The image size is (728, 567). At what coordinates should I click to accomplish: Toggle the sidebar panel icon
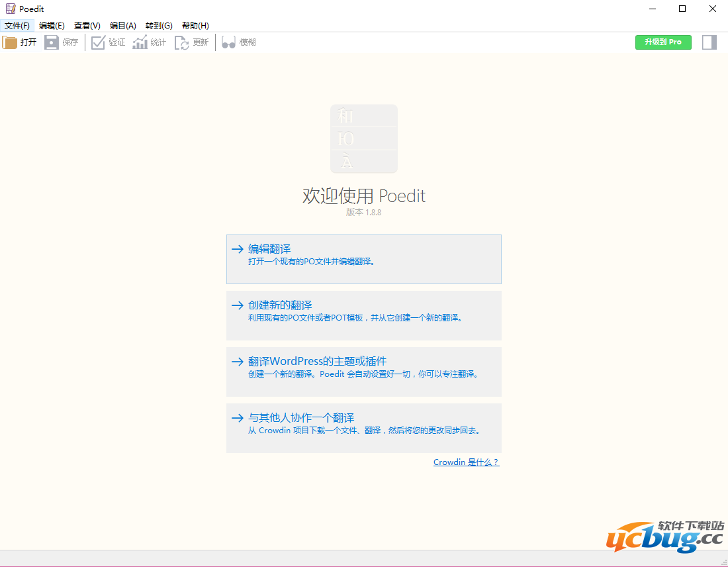[x=709, y=42]
